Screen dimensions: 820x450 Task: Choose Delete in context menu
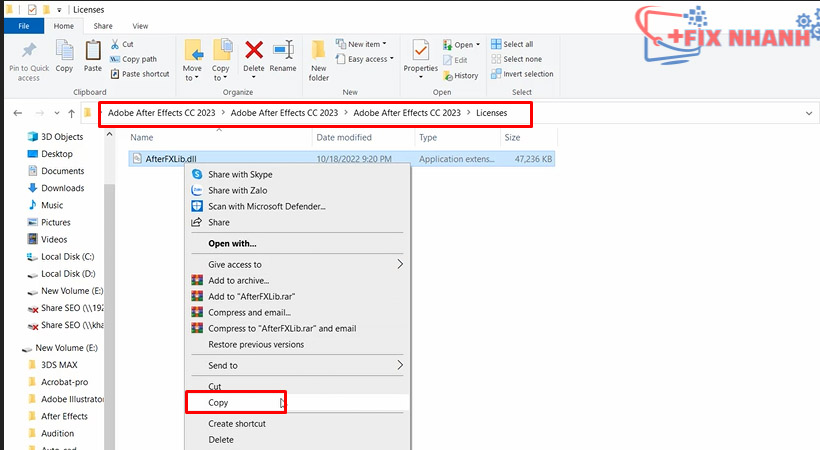coord(298,440)
